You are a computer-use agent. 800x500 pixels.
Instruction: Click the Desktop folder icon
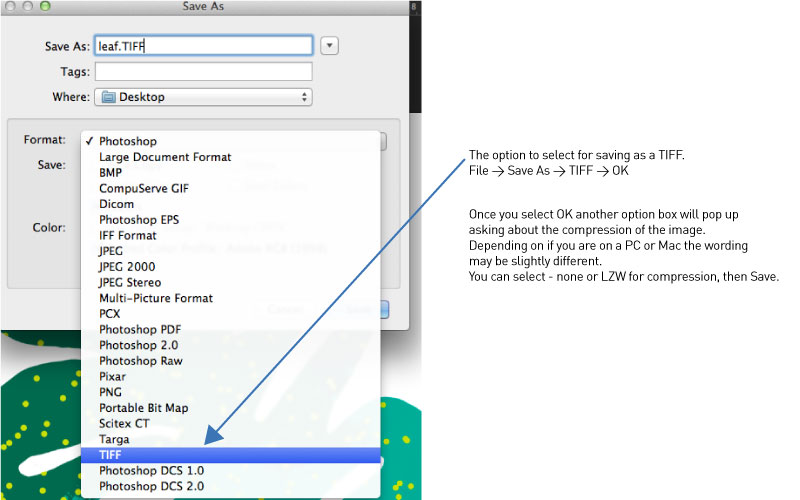pyautogui.click(x=108, y=97)
